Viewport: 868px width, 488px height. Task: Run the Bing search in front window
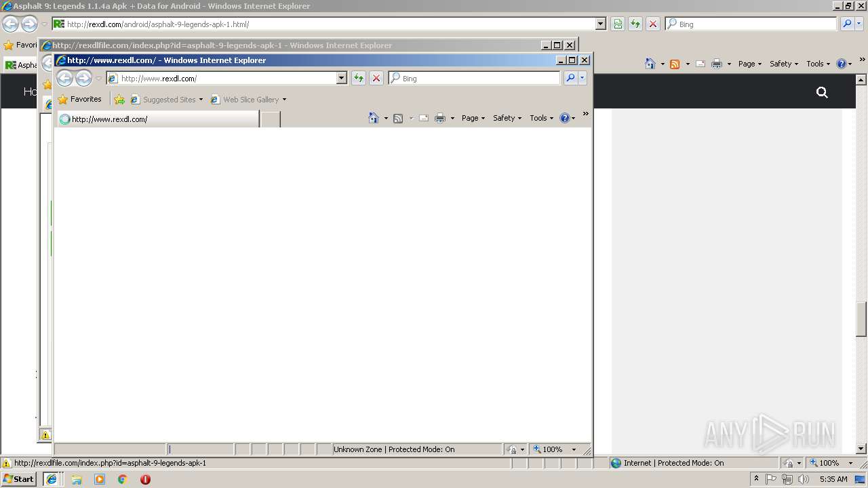(570, 79)
